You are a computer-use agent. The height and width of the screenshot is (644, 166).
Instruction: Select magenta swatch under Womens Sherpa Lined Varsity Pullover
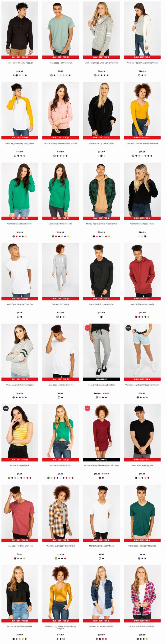coord(98,75)
